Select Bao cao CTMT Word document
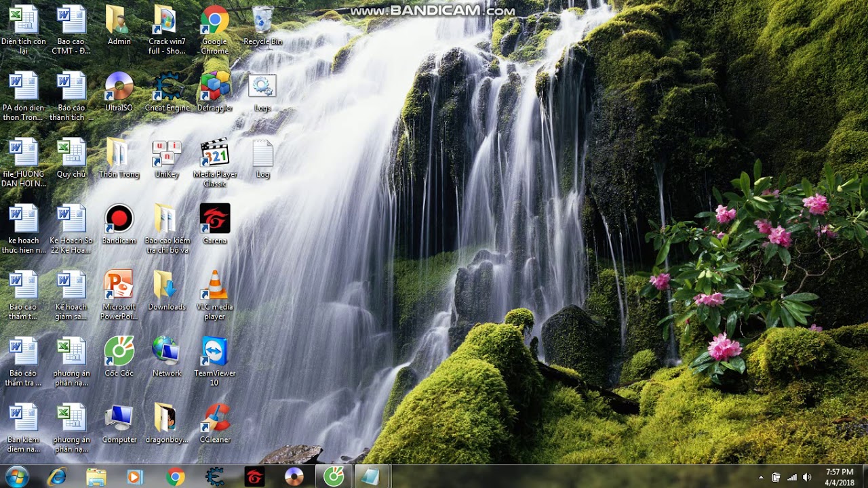Screen dimensions: 868x488 71,30
